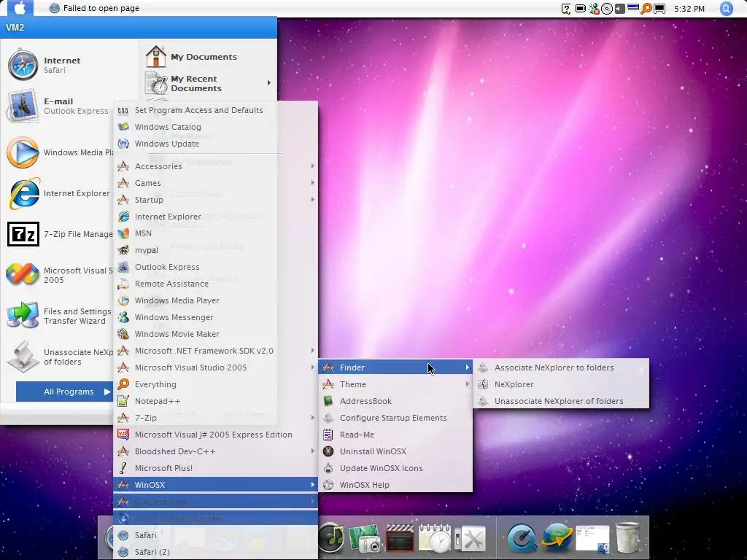Viewport: 747px width, 560px height.
Task: Click the disc drive tray icon
Action: coord(606,9)
